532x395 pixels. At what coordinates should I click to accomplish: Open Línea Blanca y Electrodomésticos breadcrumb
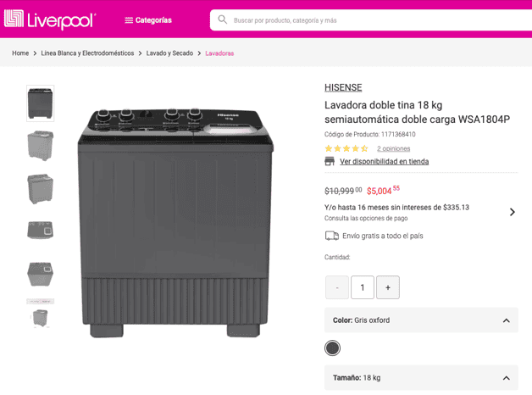point(87,53)
